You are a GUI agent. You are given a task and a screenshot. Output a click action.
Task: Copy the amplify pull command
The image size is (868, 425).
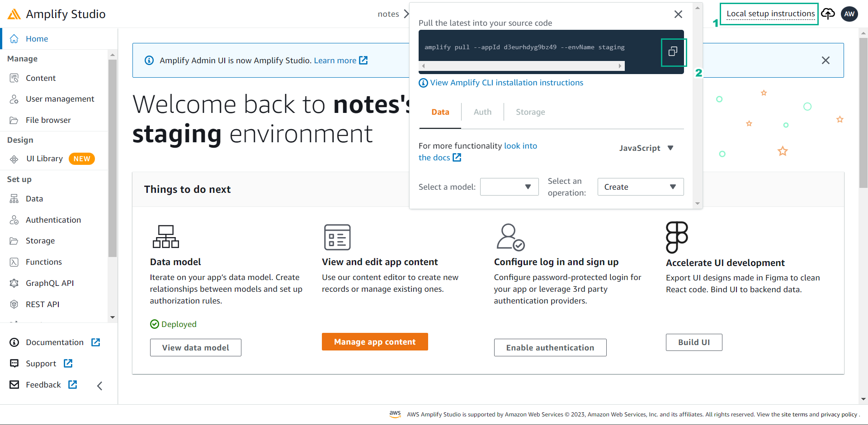(673, 52)
